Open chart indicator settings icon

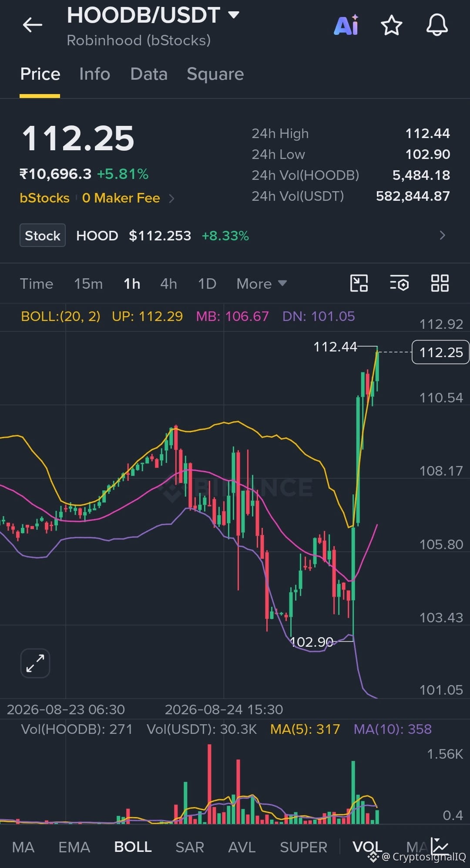tap(399, 284)
